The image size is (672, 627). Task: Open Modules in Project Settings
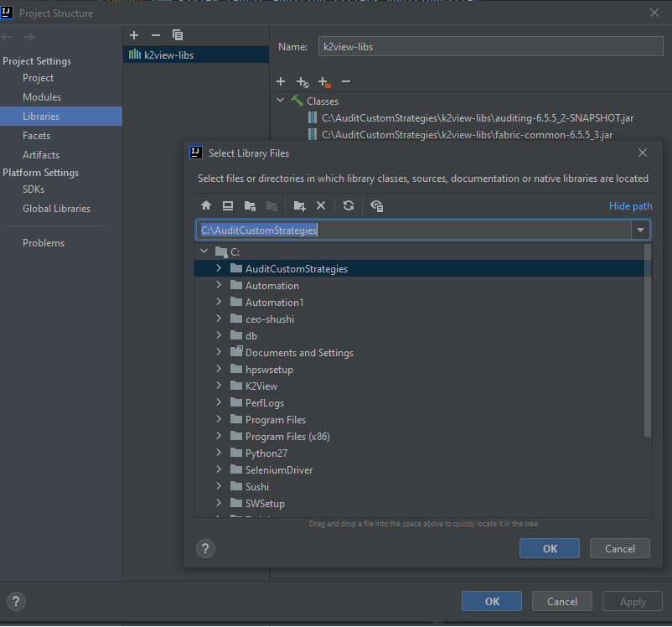pyautogui.click(x=42, y=97)
